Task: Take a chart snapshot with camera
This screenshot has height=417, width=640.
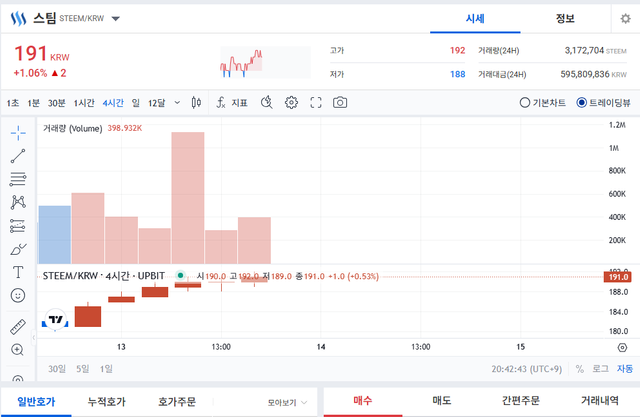Action: tap(340, 102)
